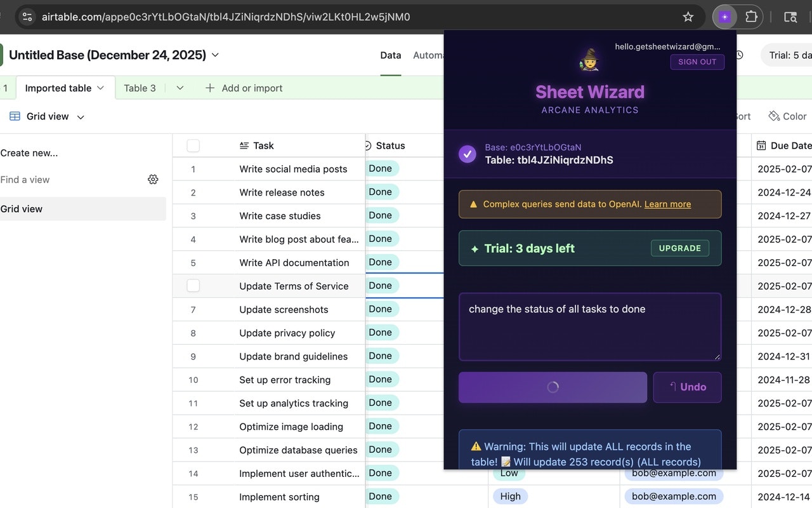The image size is (812, 508).
Task: Open the Learn more link in the warning banner
Action: pyautogui.click(x=667, y=204)
